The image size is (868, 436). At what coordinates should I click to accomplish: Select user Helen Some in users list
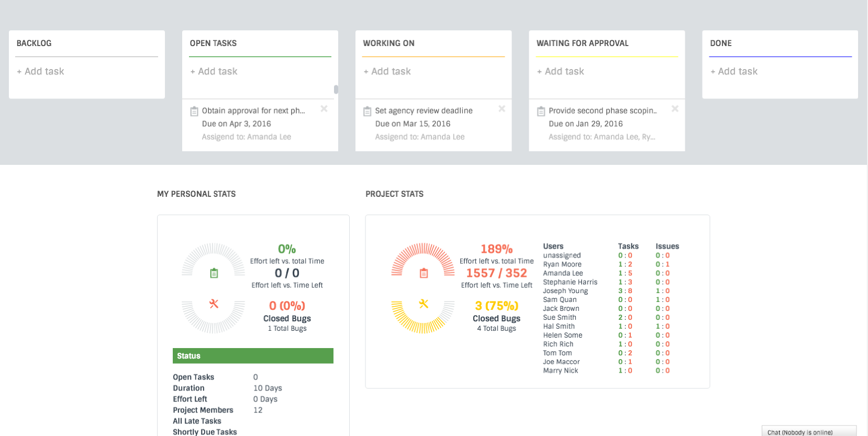tap(562, 336)
